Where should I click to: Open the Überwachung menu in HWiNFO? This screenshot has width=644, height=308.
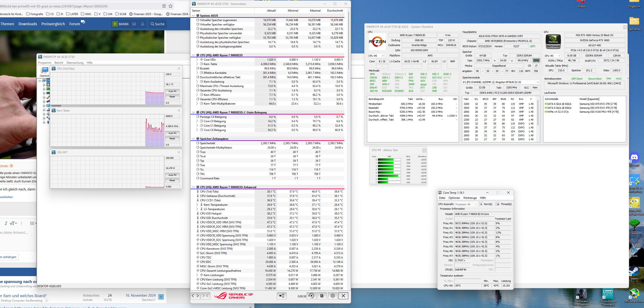tap(75, 63)
